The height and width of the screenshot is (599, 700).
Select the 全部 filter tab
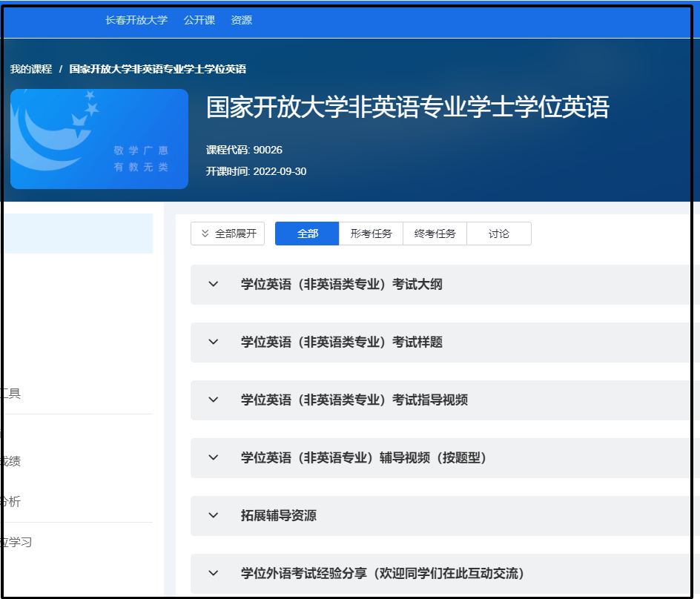point(307,234)
